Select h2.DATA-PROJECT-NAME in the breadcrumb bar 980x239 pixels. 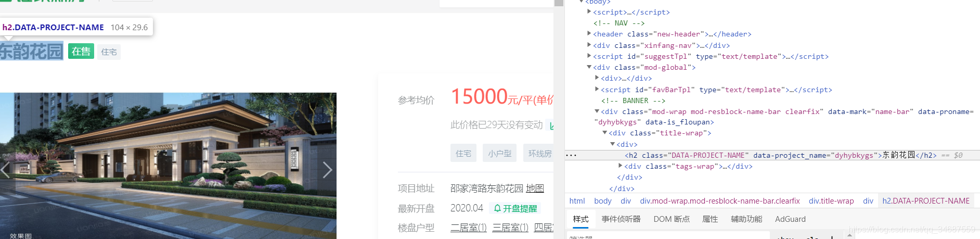926,201
